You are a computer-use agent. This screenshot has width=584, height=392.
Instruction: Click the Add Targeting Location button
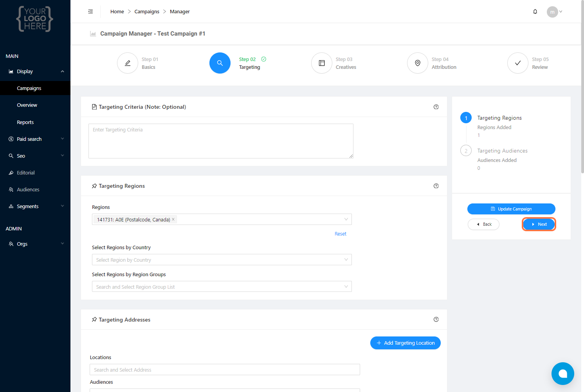pyautogui.click(x=405, y=343)
